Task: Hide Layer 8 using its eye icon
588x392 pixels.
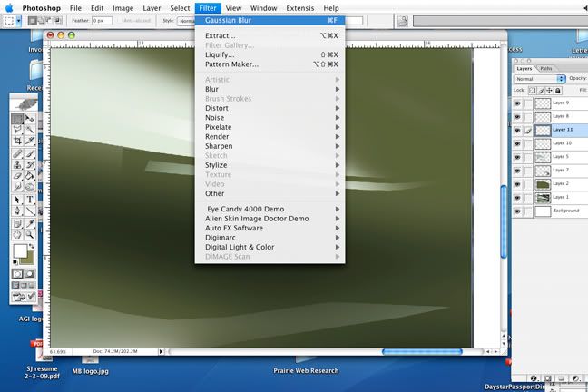Action: pyautogui.click(x=517, y=117)
